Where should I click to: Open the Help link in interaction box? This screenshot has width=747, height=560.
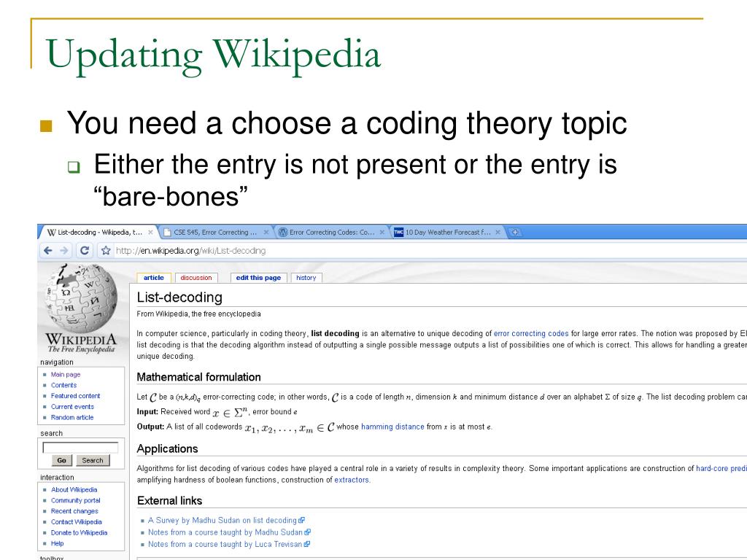click(57, 543)
